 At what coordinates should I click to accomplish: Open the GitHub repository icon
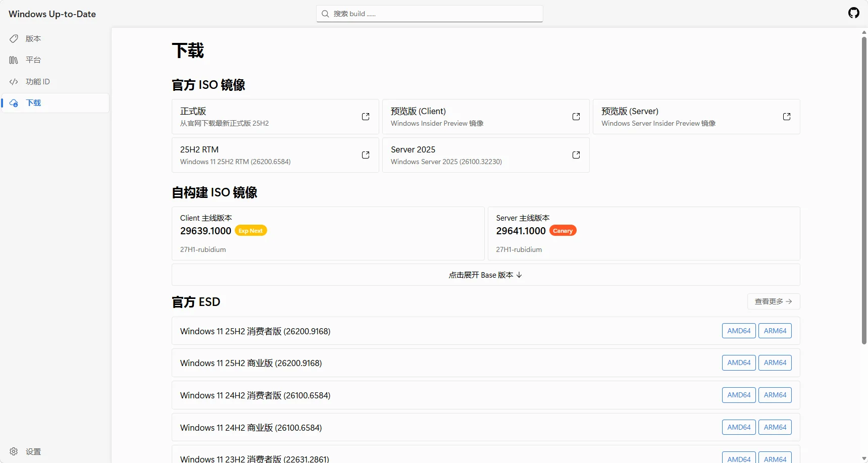(x=853, y=13)
